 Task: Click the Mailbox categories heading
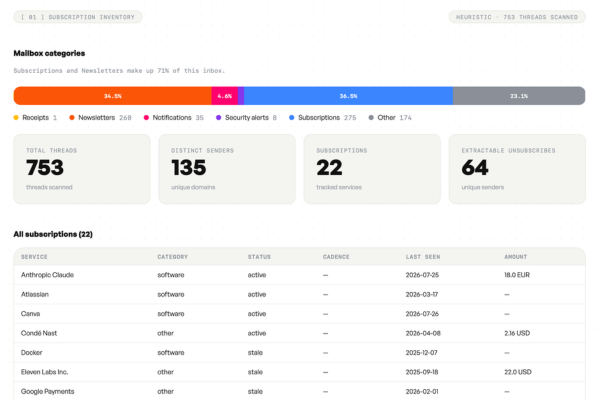click(x=49, y=53)
